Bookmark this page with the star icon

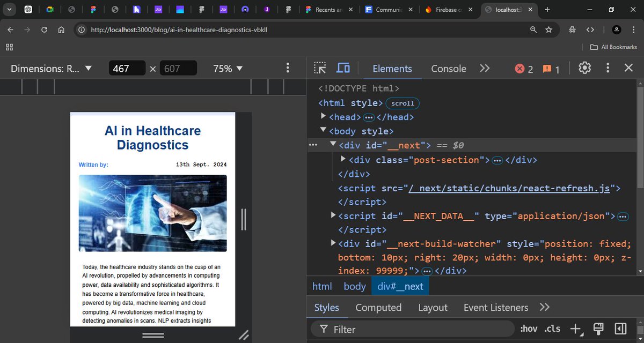point(548,30)
